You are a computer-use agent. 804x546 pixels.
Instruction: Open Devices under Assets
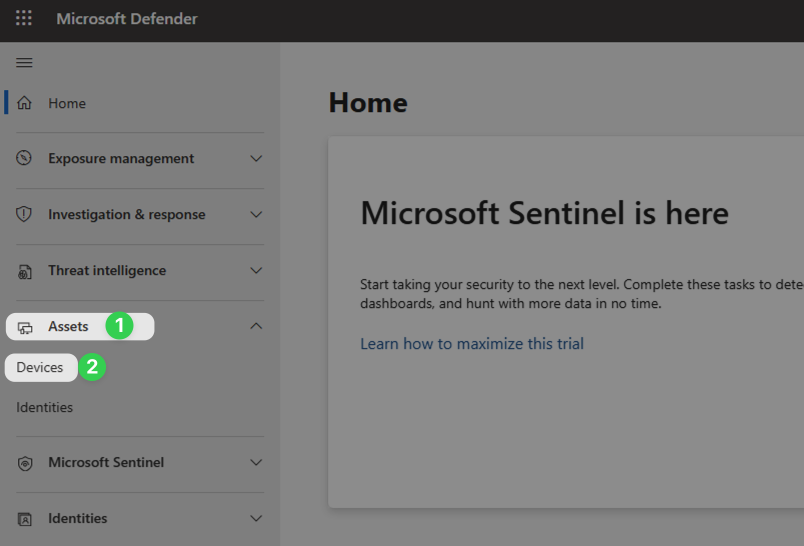(40, 368)
